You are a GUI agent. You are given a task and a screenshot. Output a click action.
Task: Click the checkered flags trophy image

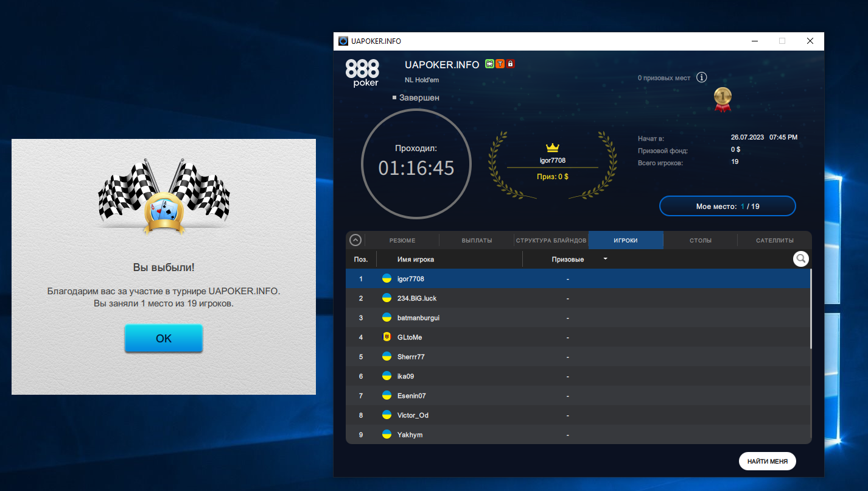point(163,196)
